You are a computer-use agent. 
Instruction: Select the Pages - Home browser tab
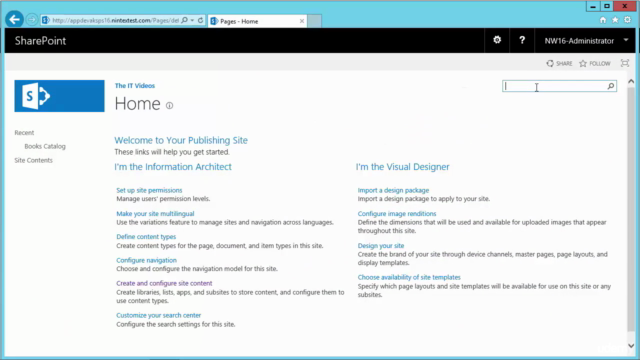(x=257, y=21)
